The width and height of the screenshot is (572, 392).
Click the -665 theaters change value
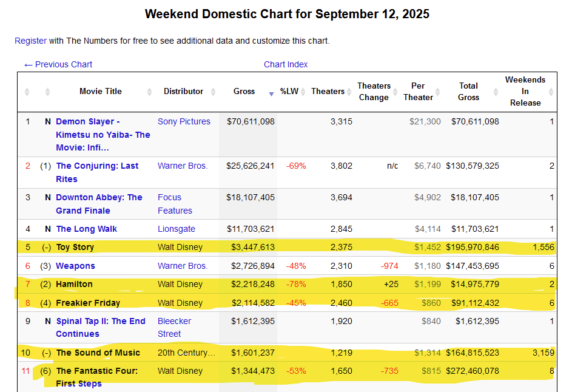[389, 303]
